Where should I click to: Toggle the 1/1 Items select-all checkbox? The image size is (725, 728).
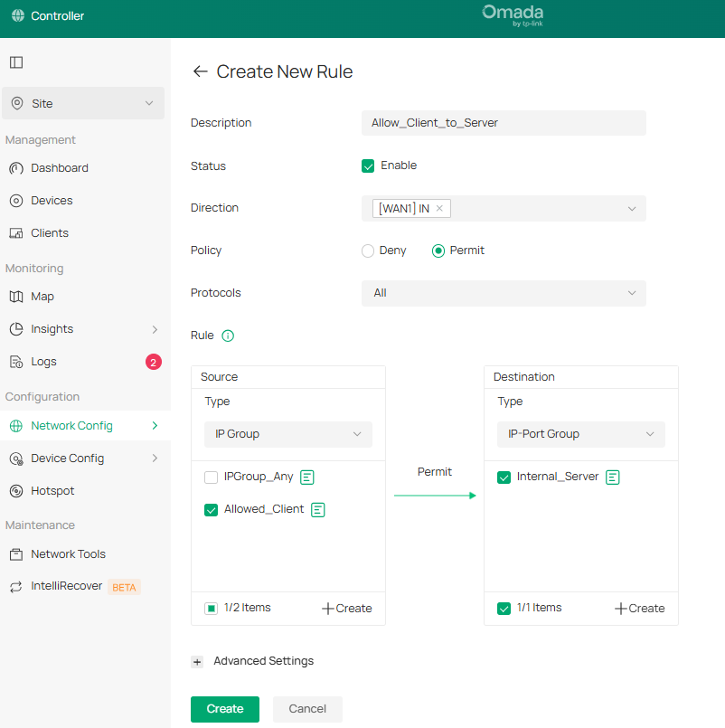pyautogui.click(x=504, y=609)
